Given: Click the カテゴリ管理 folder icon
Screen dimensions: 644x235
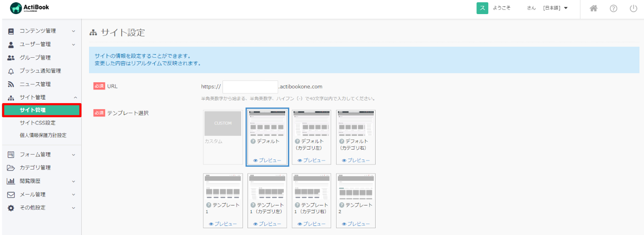Looking at the screenshot, I should tap(11, 168).
